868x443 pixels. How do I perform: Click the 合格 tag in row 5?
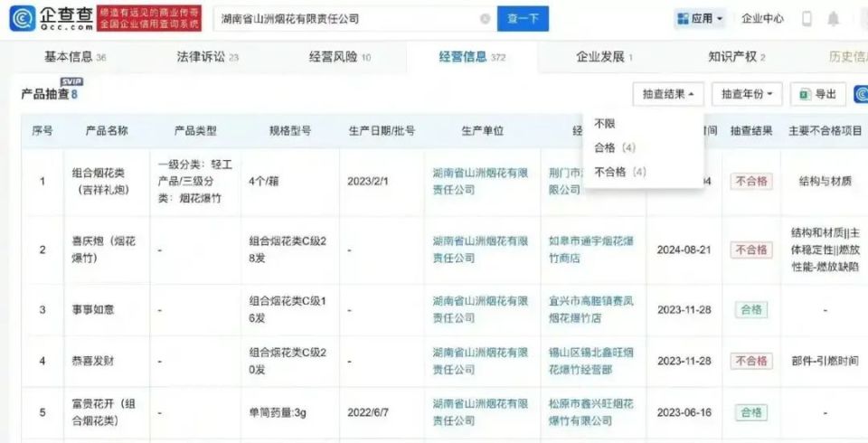click(751, 412)
